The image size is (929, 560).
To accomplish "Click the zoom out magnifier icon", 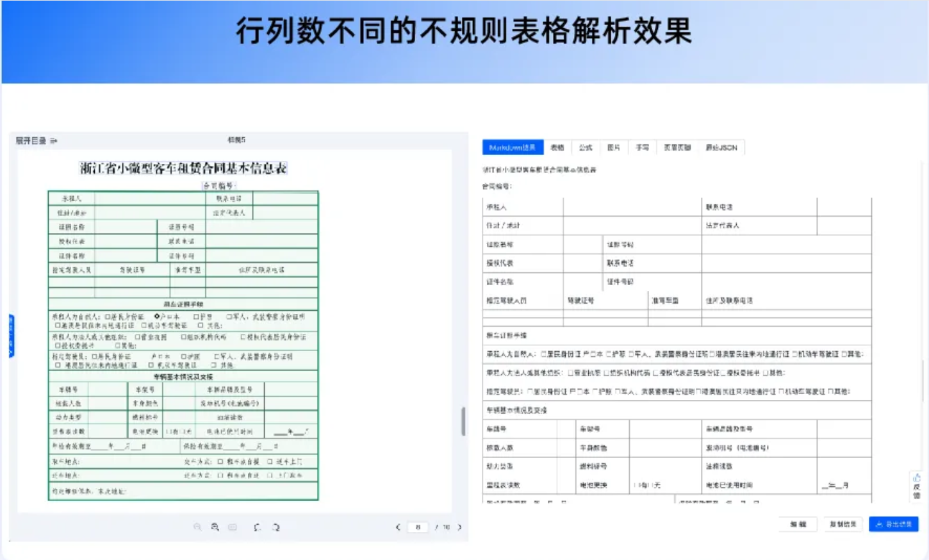I will pyautogui.click(x=197, y=527).
